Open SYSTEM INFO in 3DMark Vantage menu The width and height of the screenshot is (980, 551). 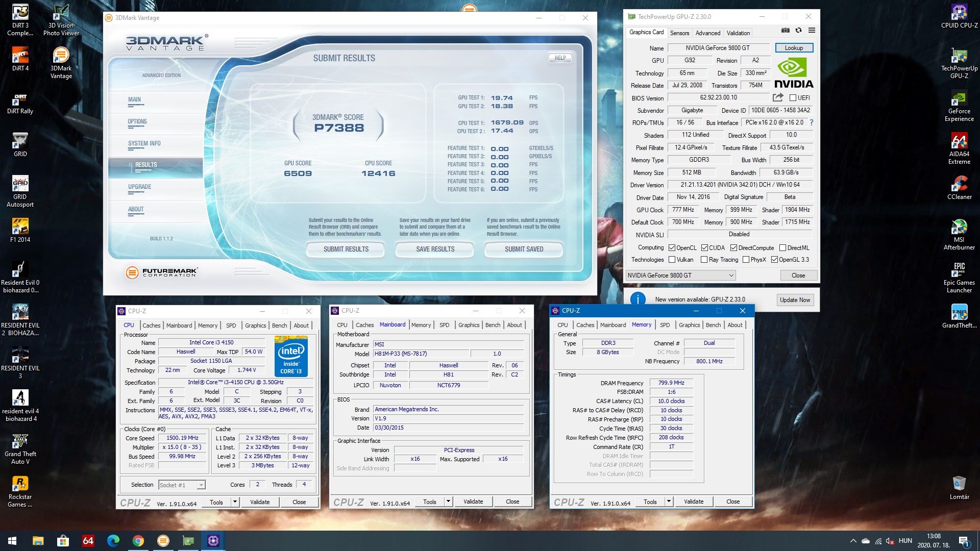[144, 143]
